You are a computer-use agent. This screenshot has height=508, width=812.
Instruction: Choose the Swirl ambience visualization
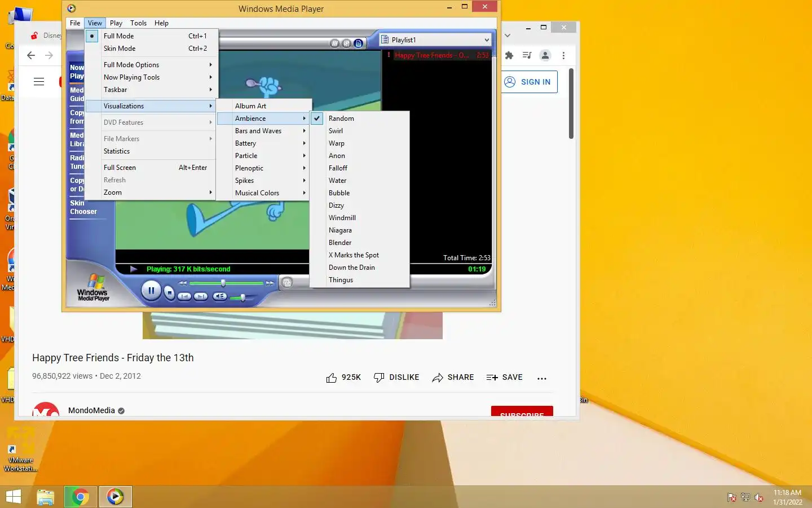tap(360, 131)
